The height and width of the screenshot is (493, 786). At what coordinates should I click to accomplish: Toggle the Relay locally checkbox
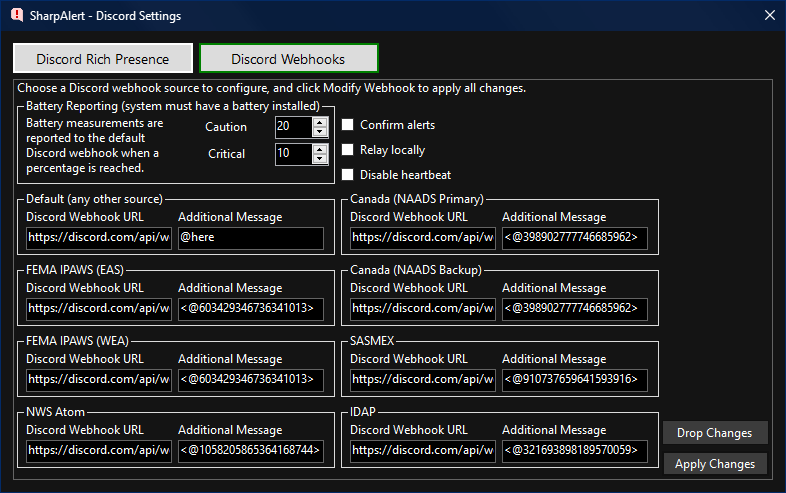click(x=349, y=150)
